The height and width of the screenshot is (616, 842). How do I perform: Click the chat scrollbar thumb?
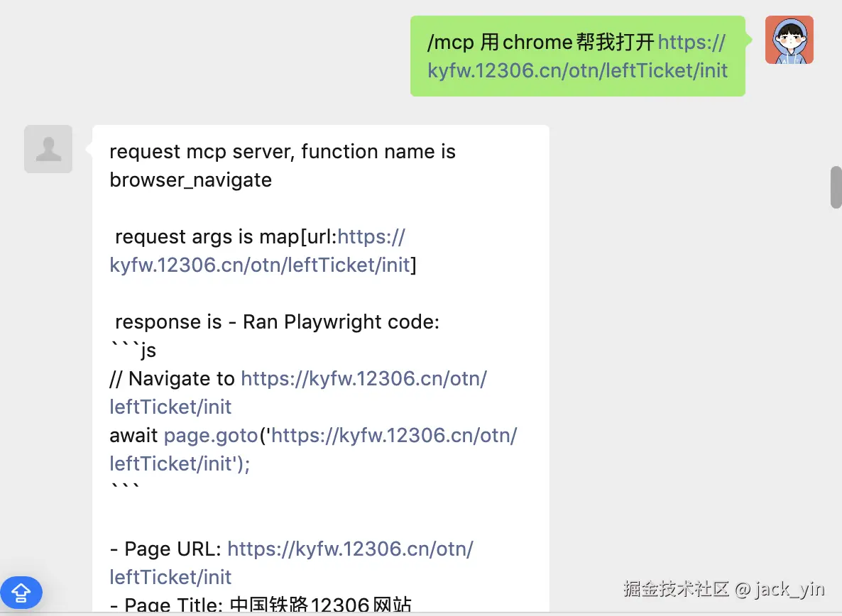pyautogui.click(x=836, y=187)
